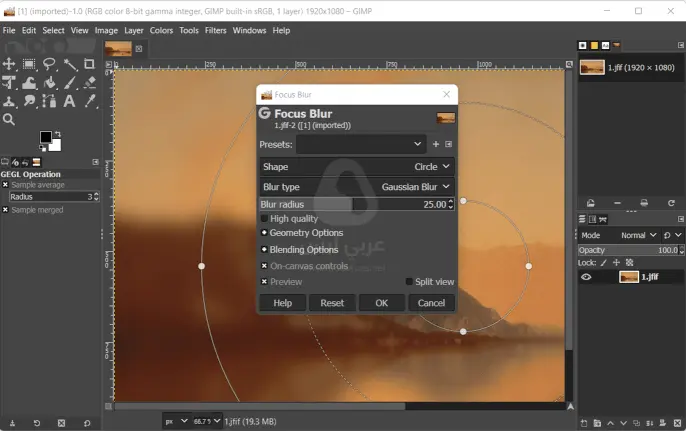Select the Eraser tool
The image size is (686, 431).
[x=90, y=83]
